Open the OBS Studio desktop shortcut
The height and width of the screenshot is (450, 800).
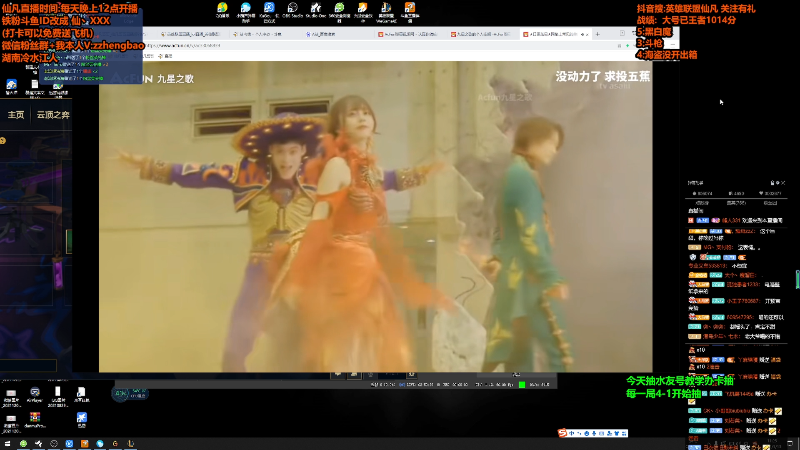pos(292,11)
